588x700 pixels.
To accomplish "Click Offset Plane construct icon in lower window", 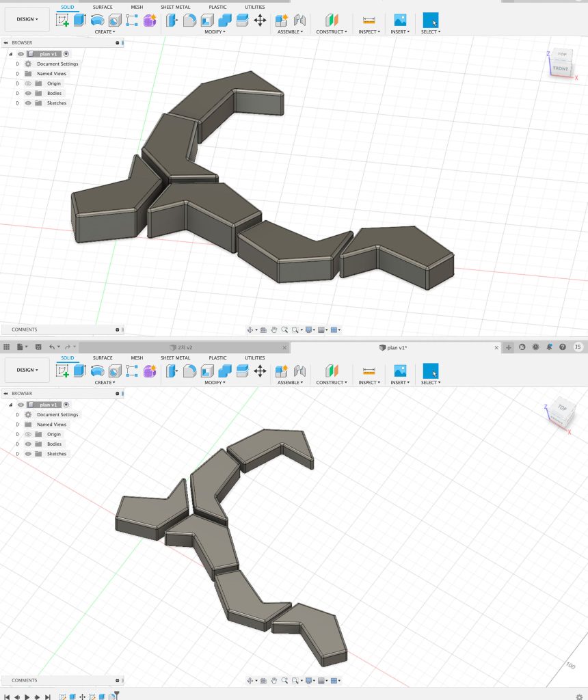I will (x=332, y=371).
